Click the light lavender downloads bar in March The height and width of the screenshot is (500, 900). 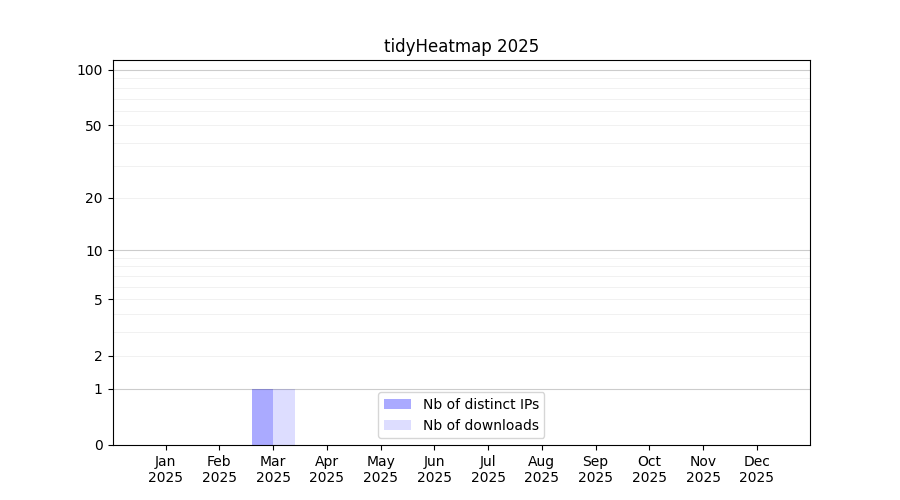284,417
